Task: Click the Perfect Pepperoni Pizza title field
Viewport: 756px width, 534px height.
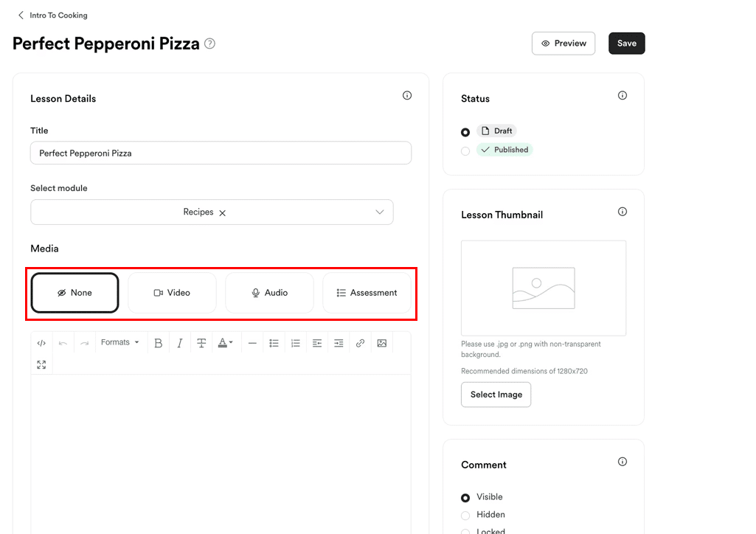Action: point(220,153)
